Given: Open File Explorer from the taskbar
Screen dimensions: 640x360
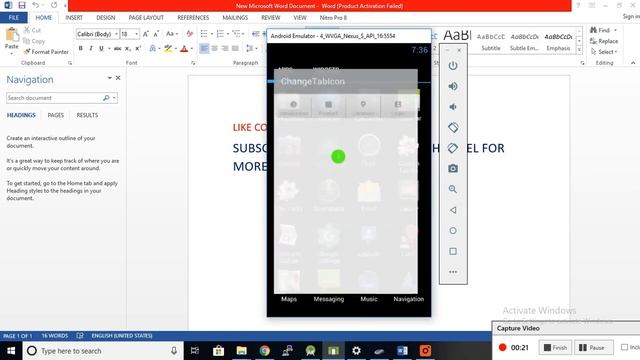Looking at the screenshot, I should click(x=242, y=351).
